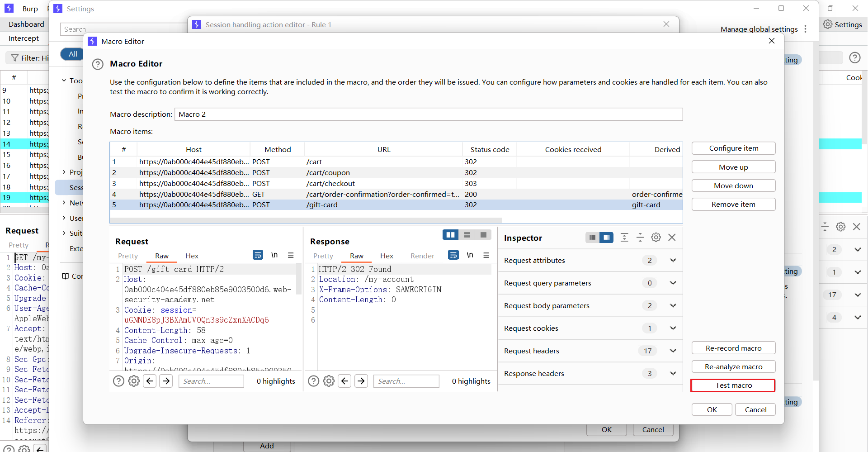Switch Inspector to right-docked layout icon
Viewport: 868px width, 452px height.
coord(606,238)
